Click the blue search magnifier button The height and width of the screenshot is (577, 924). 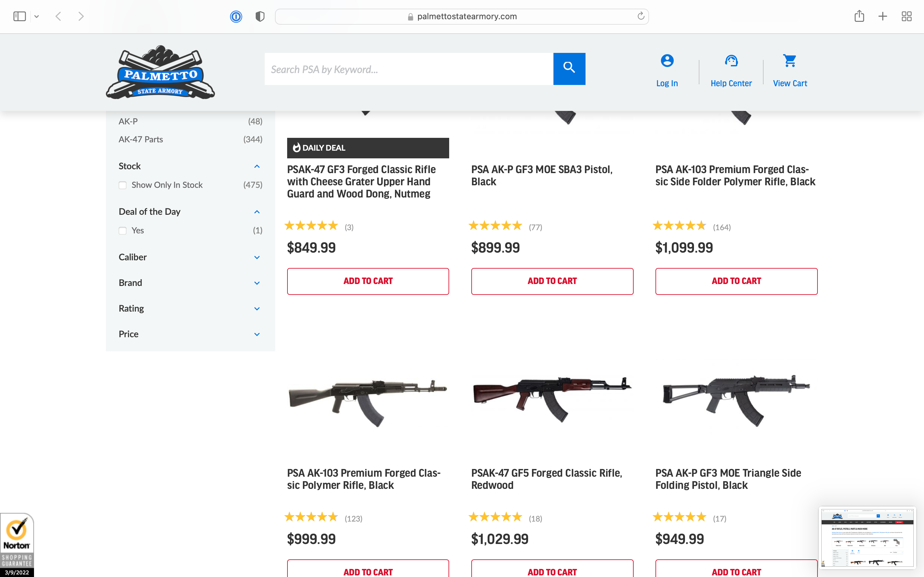(569, 69)
